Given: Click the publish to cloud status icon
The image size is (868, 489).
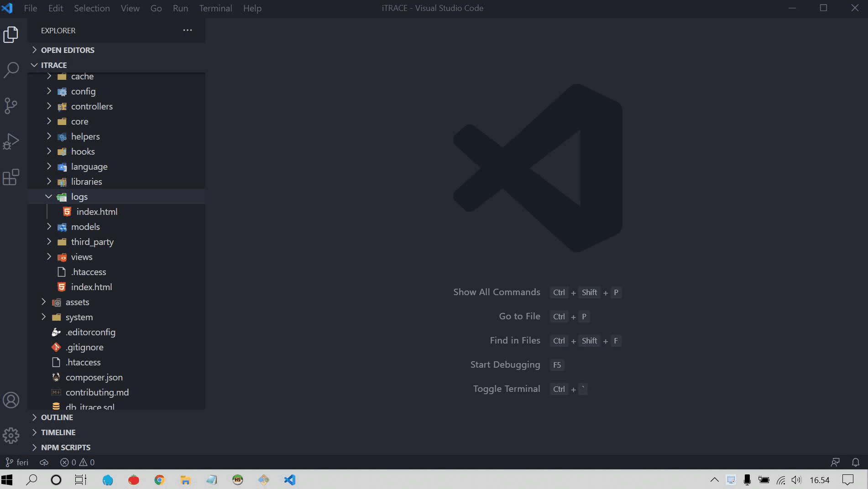Looking at the screenshot, I should click(x=44, y=462).
